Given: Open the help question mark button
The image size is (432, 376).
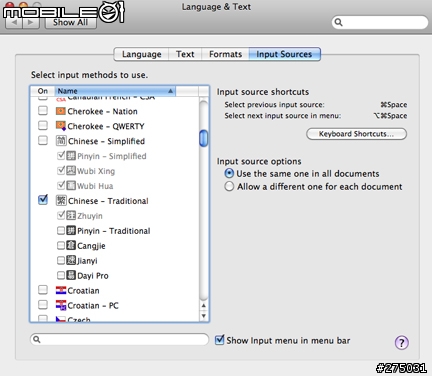Looking at the screenshot, I should 402,342.
